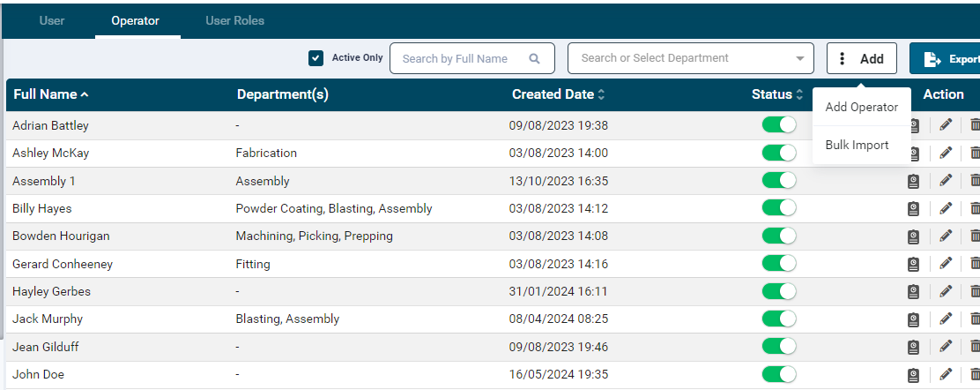Sort the table by Created Date
The image size is (980, 390).
pyautogui.click(x=558, y=94)
